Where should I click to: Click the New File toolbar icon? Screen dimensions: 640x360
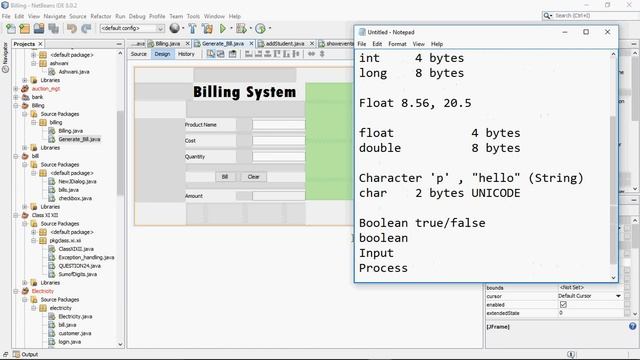(x=11, y=28)
